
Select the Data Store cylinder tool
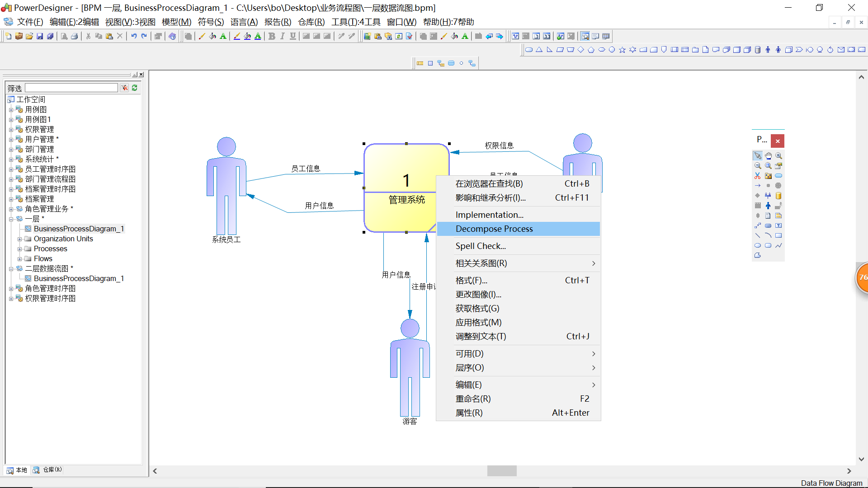778,196
